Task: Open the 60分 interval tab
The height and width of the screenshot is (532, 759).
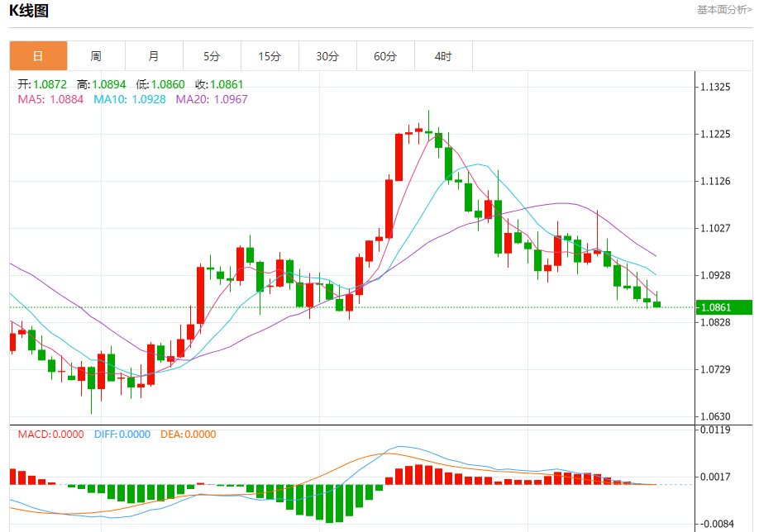Action: point(385,56)
